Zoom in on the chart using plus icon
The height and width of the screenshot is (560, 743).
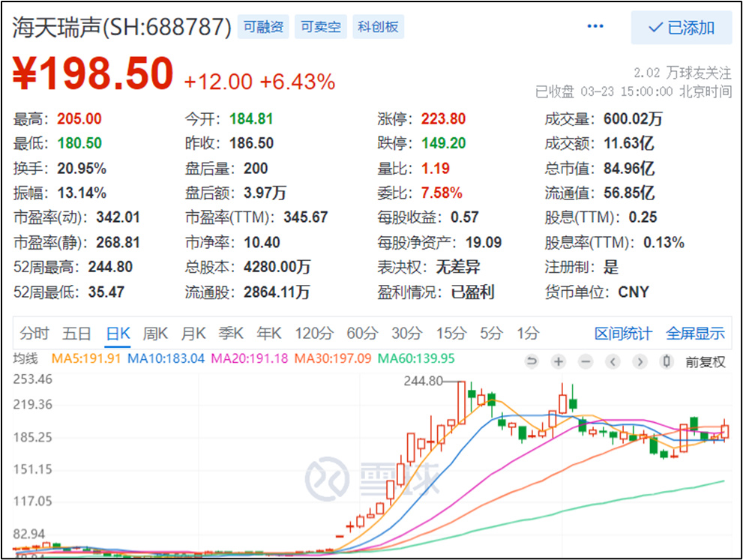559,361
